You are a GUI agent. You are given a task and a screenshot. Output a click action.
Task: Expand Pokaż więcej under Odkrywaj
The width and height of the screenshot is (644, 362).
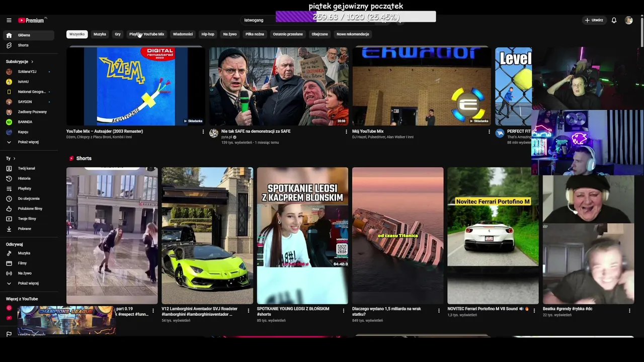coord(29,283)
